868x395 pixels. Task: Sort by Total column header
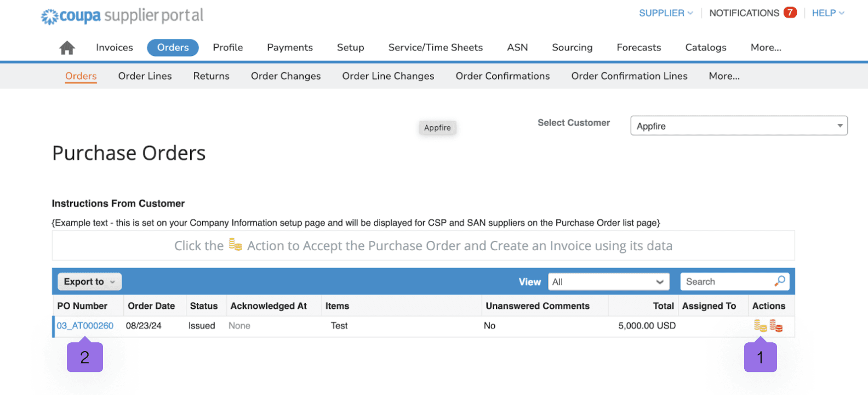664,306
